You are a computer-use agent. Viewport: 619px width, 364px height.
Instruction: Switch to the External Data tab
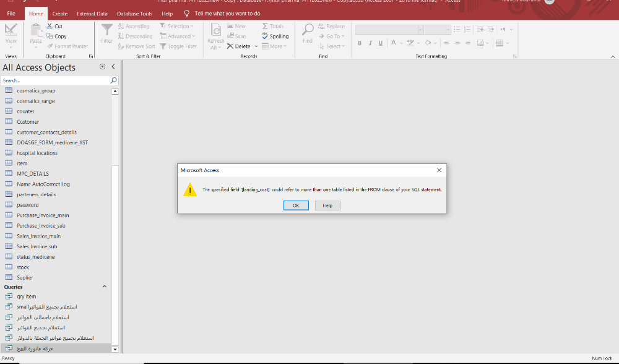pyautogui.click(x=92, y=14)
